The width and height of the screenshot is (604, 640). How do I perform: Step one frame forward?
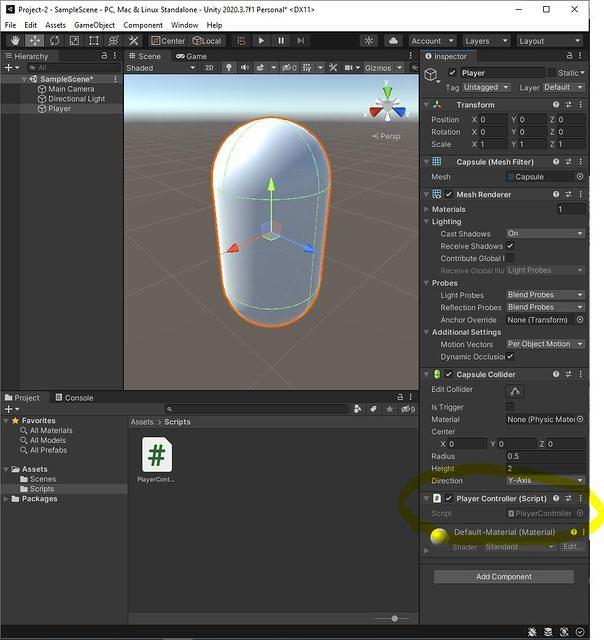point(301,41)
